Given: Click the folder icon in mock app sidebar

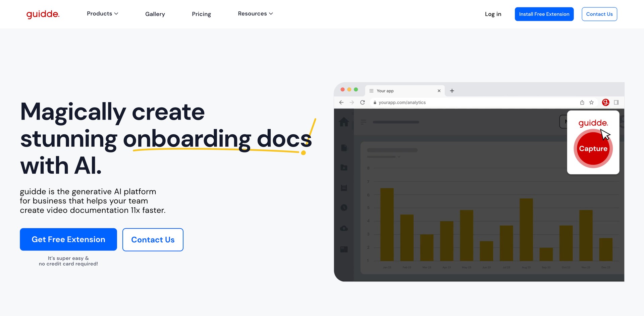Looking at the screenshot, I should [344, 167].
